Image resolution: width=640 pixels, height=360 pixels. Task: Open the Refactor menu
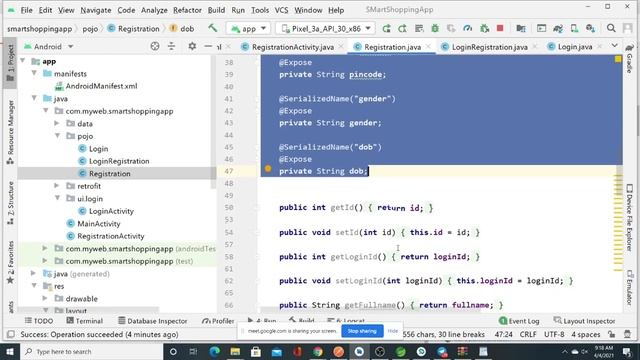[187, 10]
